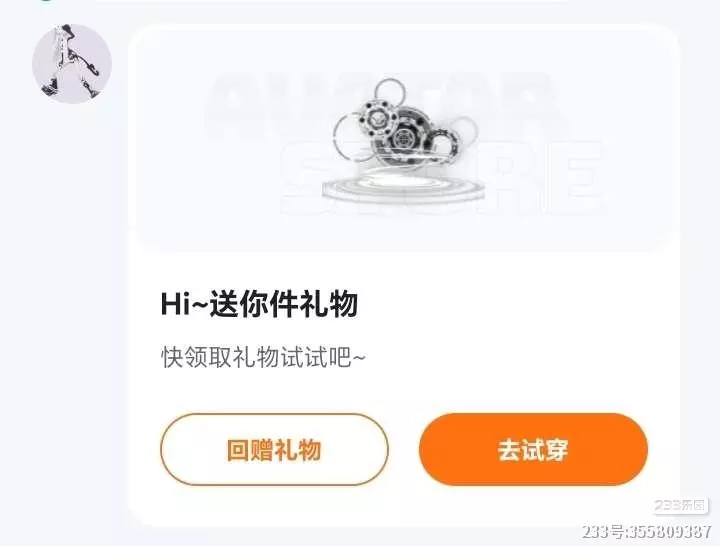
Task: Click the 快领取礼物试试吧~ subtitle
Action: click(263, 357)
